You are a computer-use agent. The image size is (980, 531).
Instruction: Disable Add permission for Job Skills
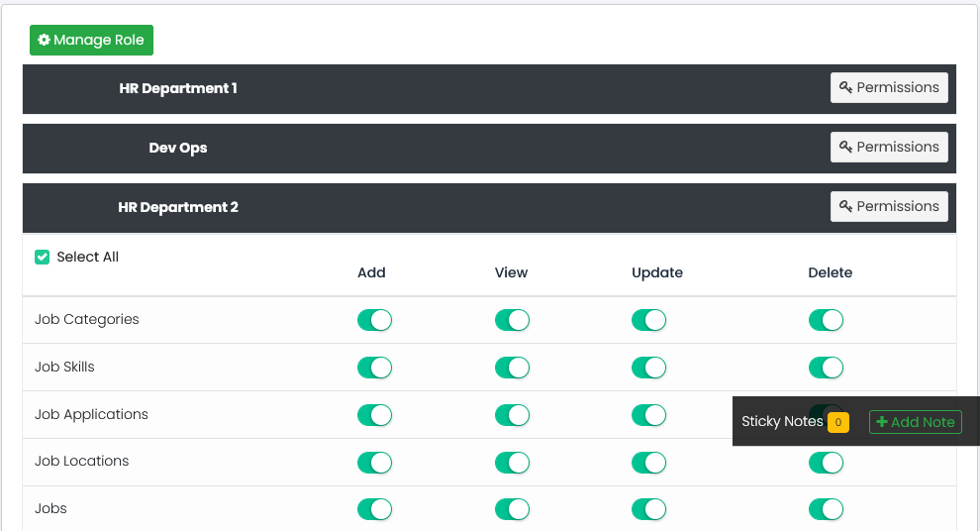(x=374, y=368)
